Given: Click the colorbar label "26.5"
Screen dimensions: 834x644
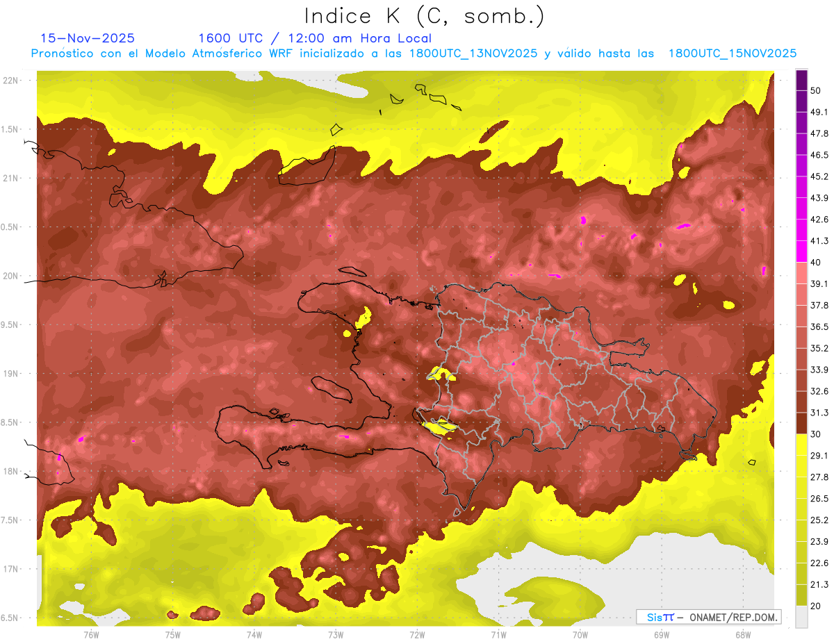Looking at the screenshot, I should (x=819, y=499).
